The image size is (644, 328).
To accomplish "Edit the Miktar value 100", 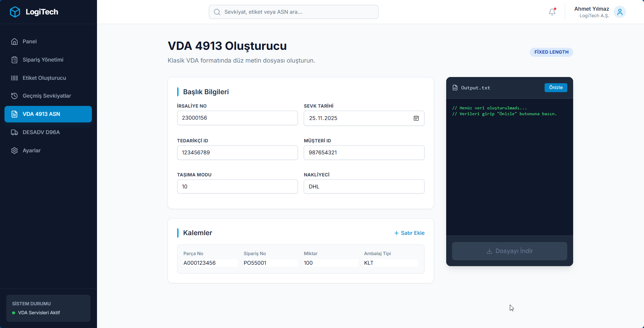I will click(x=331, y=263).
